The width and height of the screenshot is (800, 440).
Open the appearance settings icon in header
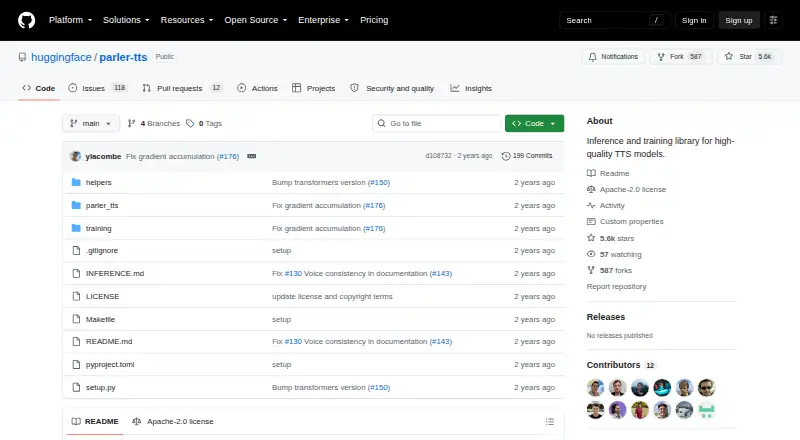point(773,20)
